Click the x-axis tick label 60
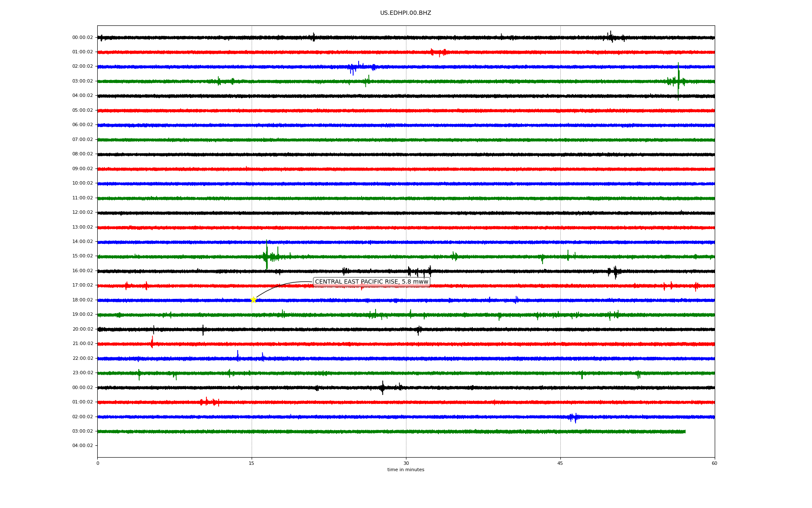This screenshot has width=812, height=508. click(714, 463)
